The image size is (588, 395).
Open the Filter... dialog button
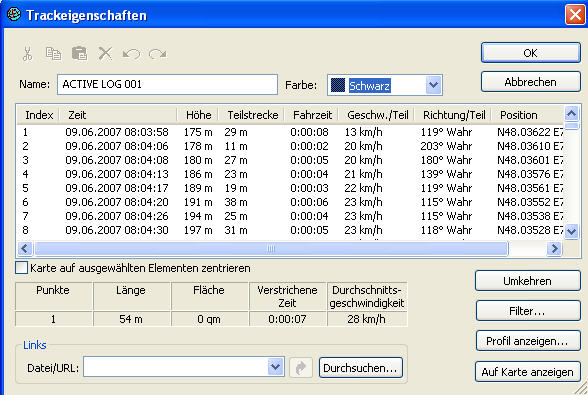click(528, 311)
